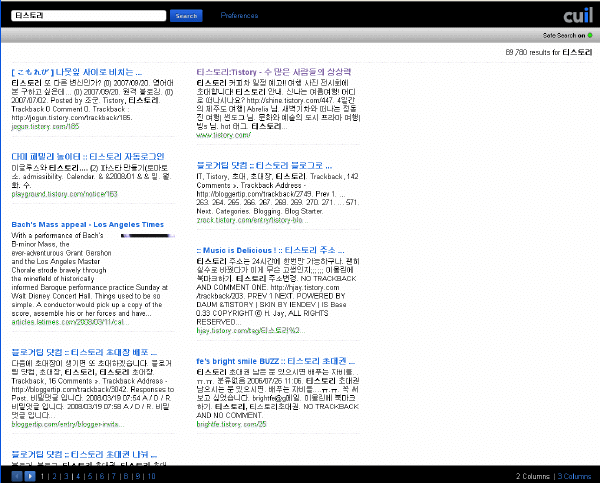Viewport: 600px width, 483px height.
Task: Click the jogun.tistory.com/185 URL
Action: coord(45,126)
